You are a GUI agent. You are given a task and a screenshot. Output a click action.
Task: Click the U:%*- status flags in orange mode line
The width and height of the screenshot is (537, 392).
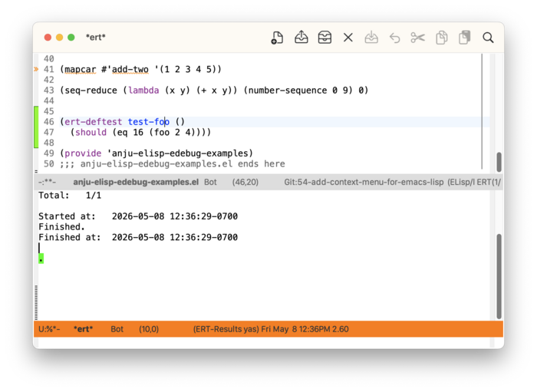coord(49,329)
